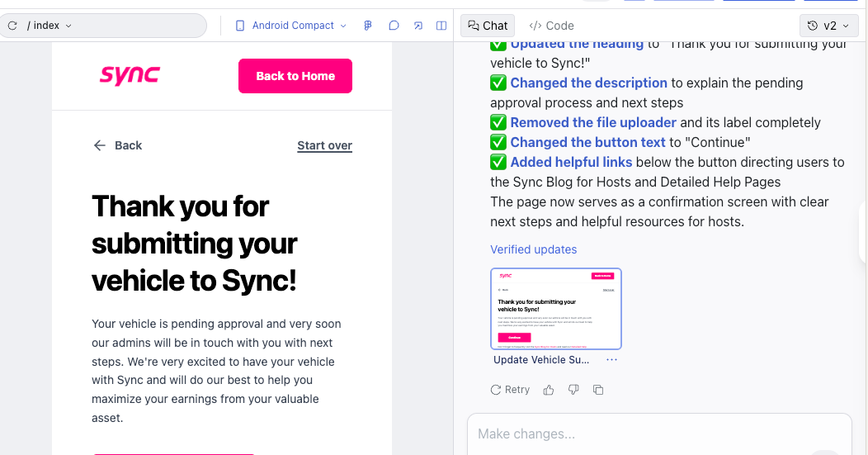Click the Retry button
Screen dimensions: 868x455
[510, 390]
